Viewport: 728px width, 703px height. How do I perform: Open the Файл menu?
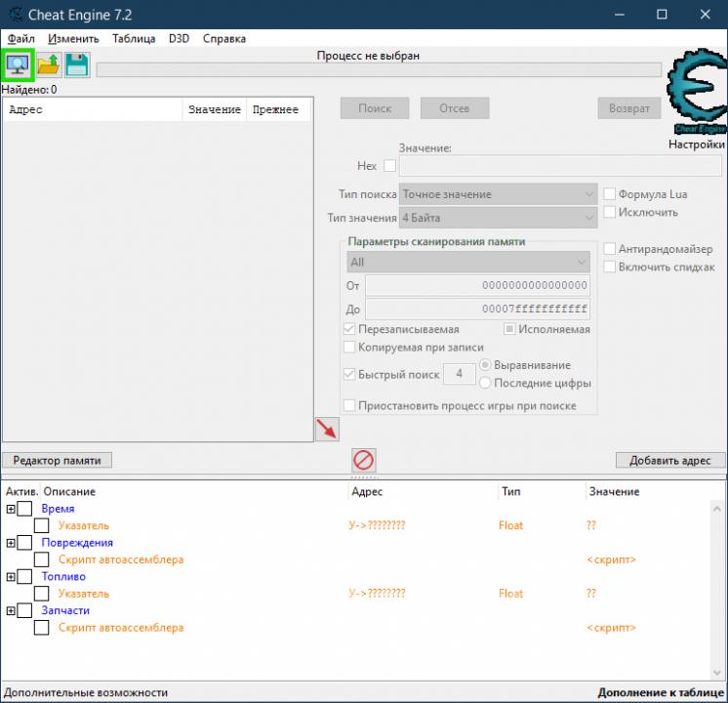pos(20,39)
